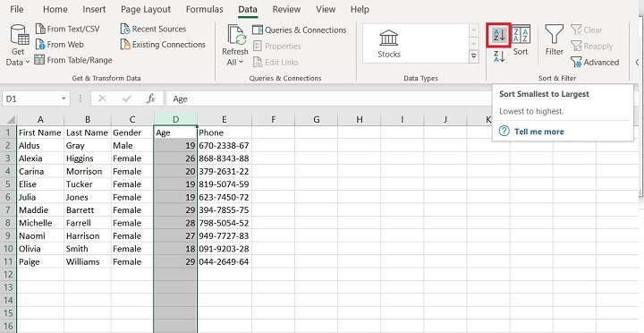Click the phone cell 819-5074-59
Image resolution: width=644 pixels, height=333 pixels.
pos(225,184)
